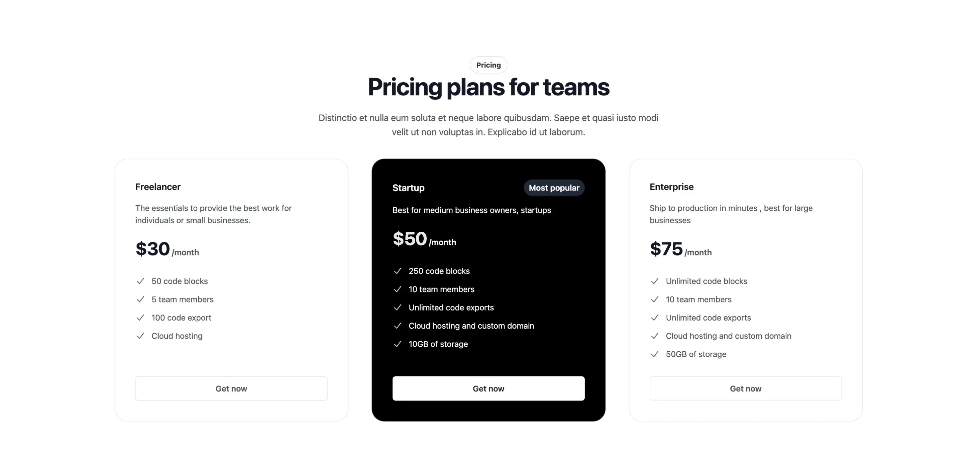Select the Freelancer plan title
Image resolution: width=980 pixels, height=472 pixels.
pyautogui.click(x=158, y=187)
